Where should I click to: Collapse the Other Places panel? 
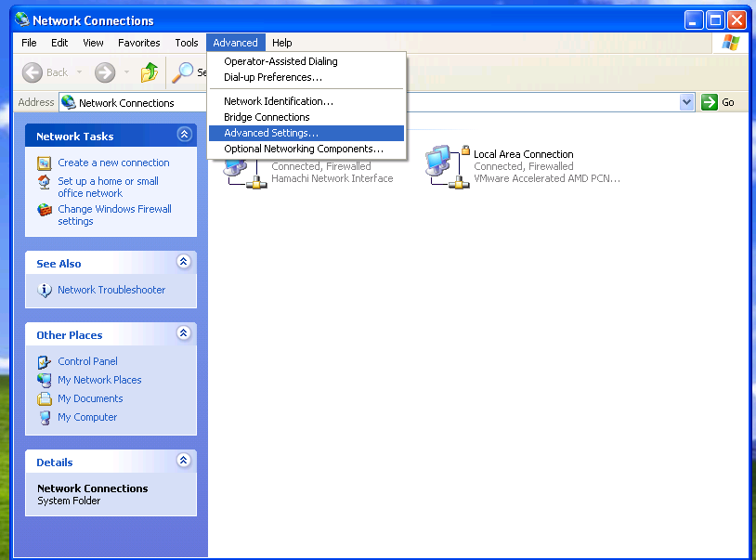(x=184, y=334)
